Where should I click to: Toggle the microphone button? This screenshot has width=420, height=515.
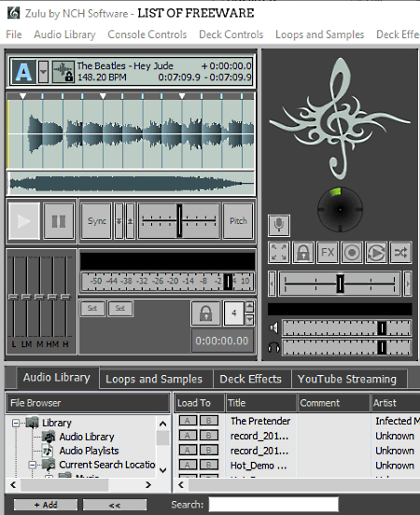click(x=279, y=226)
